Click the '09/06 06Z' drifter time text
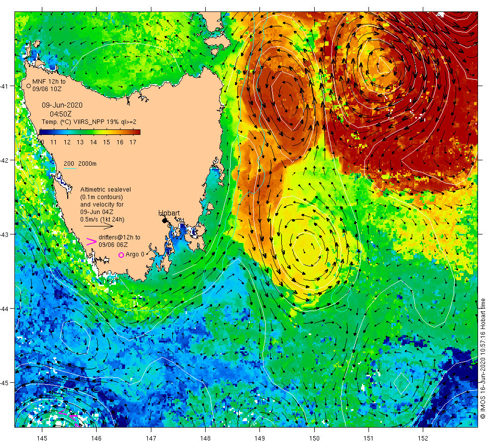 pyautogui.click(x=113, y=245)
